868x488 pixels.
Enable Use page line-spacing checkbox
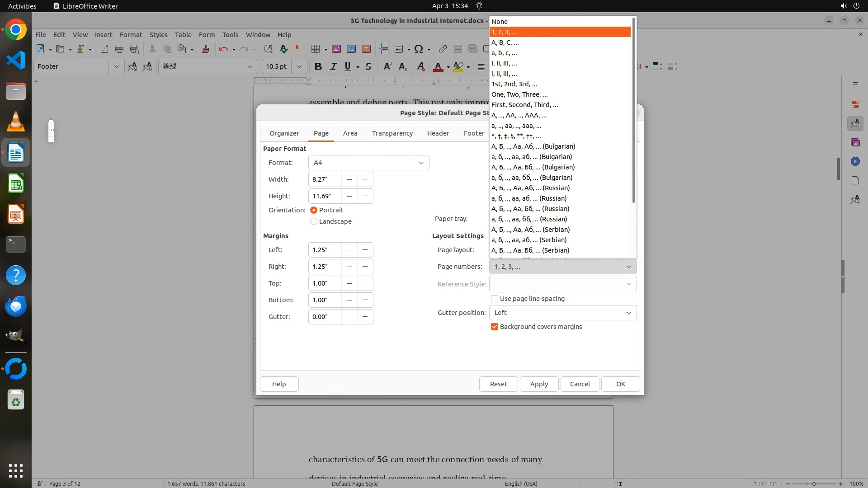click(x=495, y=299)
